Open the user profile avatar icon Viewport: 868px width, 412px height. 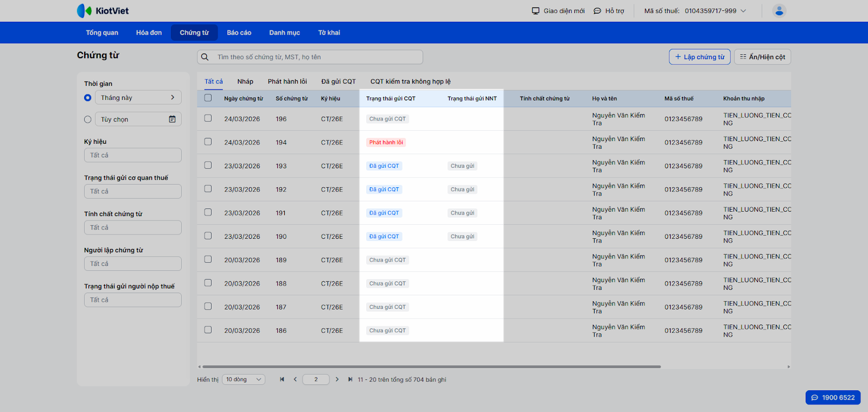pyautogui.click(x=779, y=11)
